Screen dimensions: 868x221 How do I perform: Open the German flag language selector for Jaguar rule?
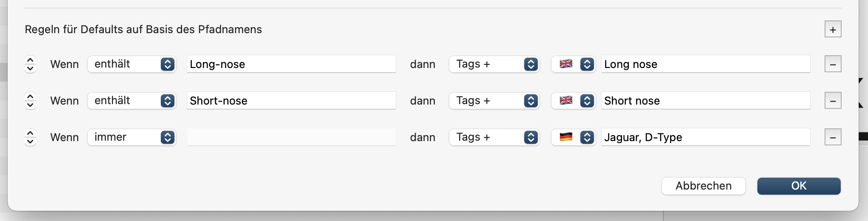click(x=573, y=137)
